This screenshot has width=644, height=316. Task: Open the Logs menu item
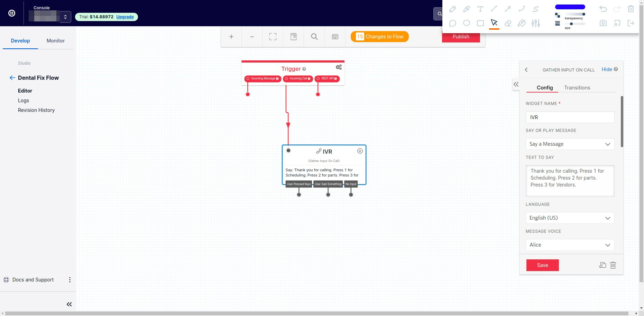click(x=24, y=100)
